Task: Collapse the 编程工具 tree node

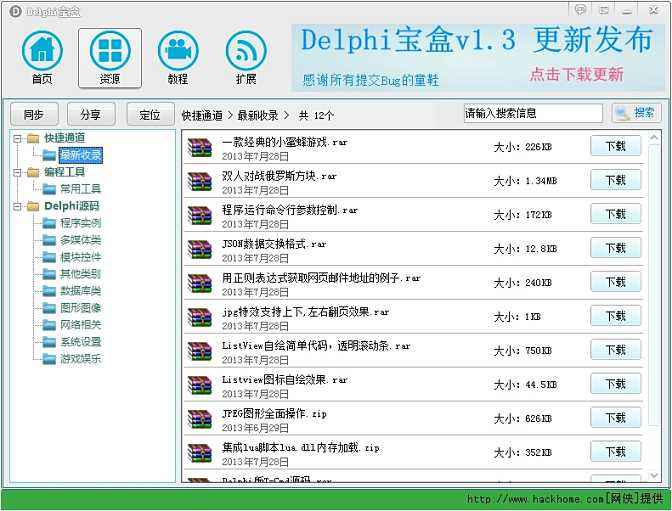Action: [17, 172]
